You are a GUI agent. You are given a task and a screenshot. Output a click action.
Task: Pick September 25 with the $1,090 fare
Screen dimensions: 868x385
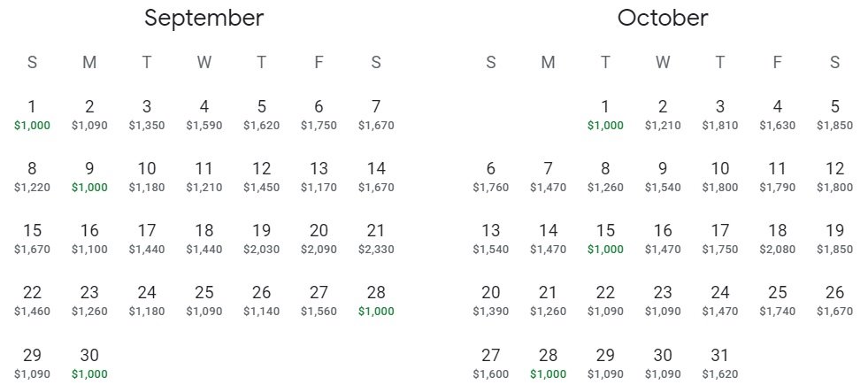(x=204, y=301)
